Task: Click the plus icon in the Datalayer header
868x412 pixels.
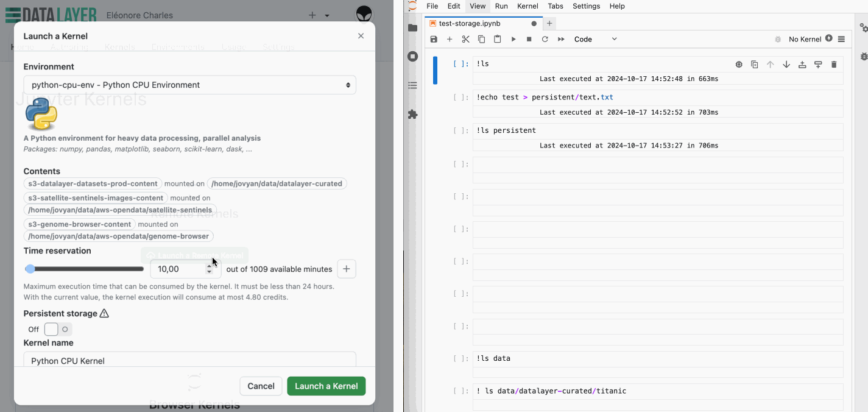Action: (312, 15)
